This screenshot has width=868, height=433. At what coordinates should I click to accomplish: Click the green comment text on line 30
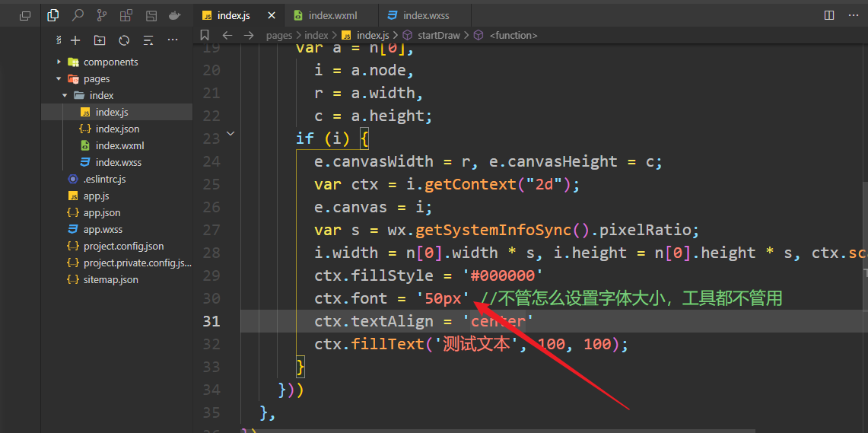tap(631, 298)
